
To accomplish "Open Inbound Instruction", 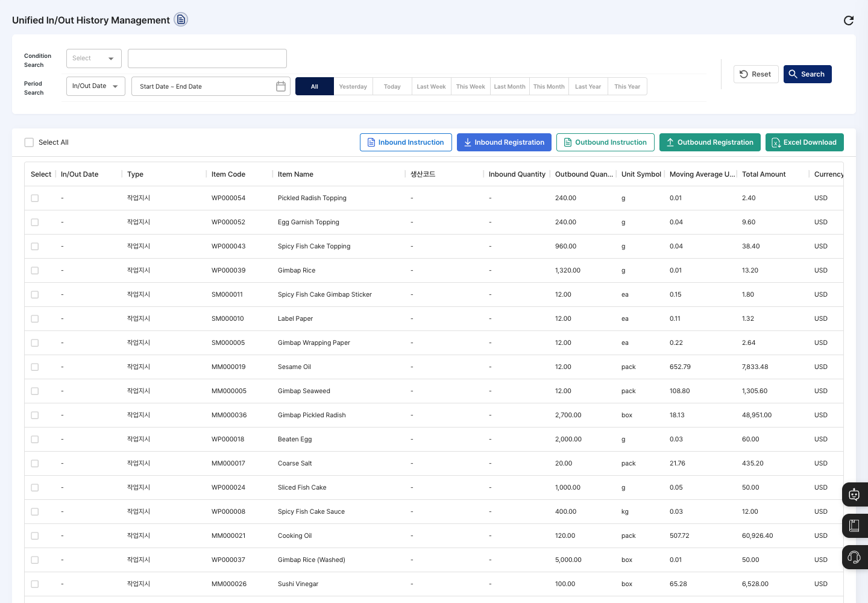I will 406,142.
